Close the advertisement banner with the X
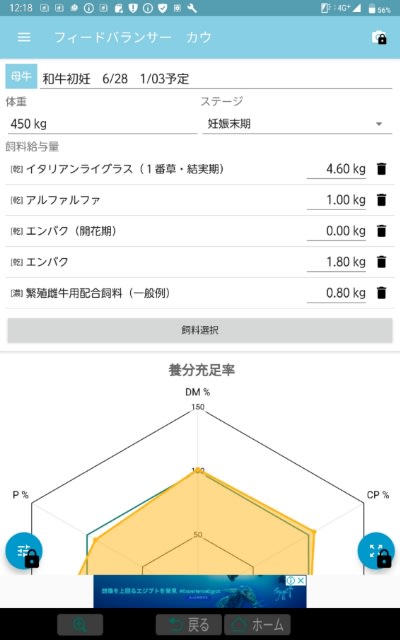Viewport: 400px width, 640px height. (301, 580)
